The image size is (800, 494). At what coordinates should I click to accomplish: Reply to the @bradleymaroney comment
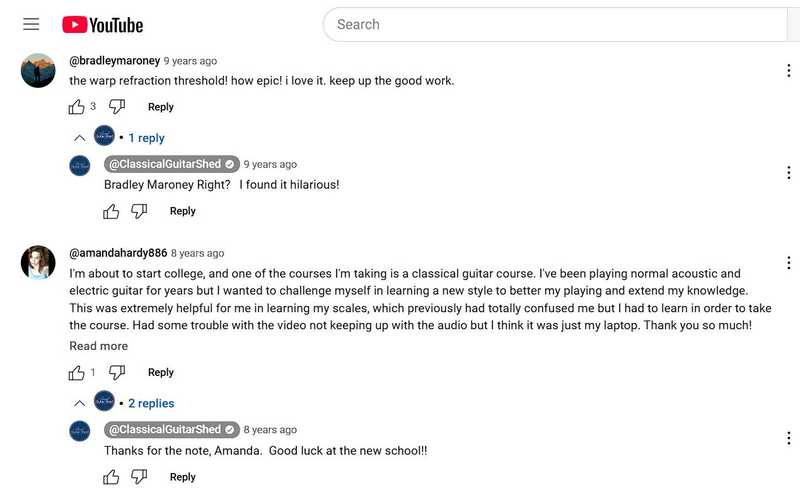pyautogui.click(x=161, y=107)
